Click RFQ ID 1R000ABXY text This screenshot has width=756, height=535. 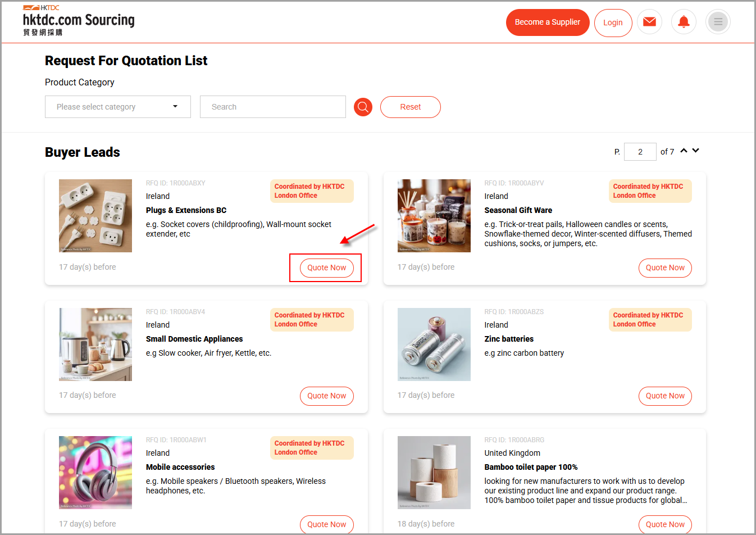pyautogui.click(x=176, y=183)
